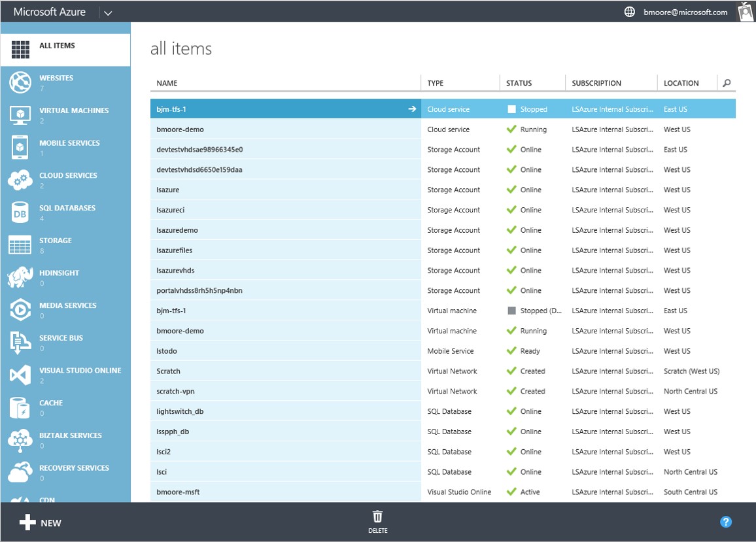Select the lsazurevhds storage account
Image resolution: width=756 pixels, height=542 pixels.
[x=443, y=271]
